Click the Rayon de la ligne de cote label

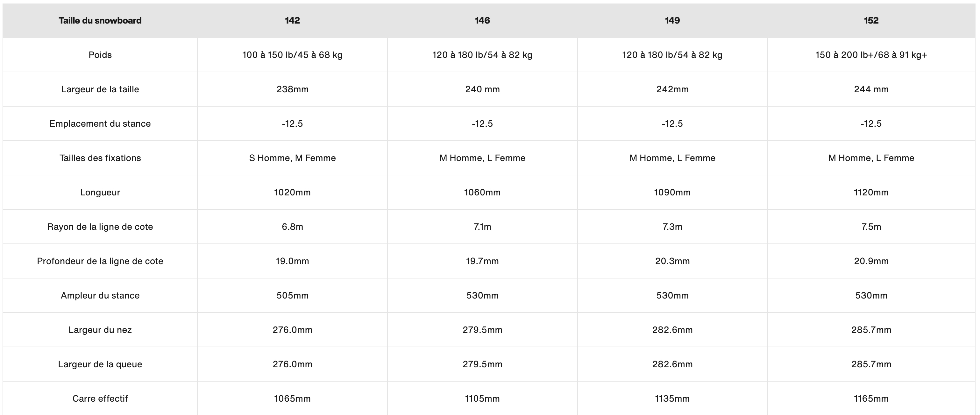100,227
